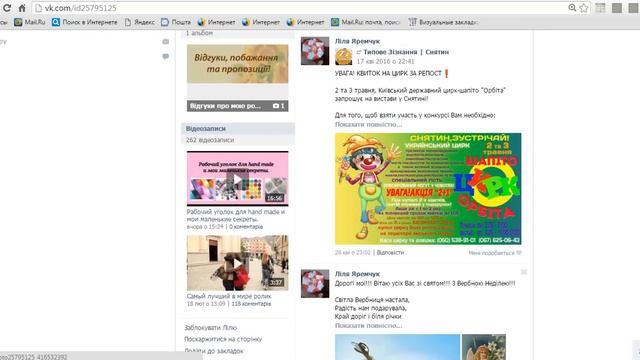
Task: Open Ліля Яремчук name on Вербна Неділя post
Action: click(357, 274)
